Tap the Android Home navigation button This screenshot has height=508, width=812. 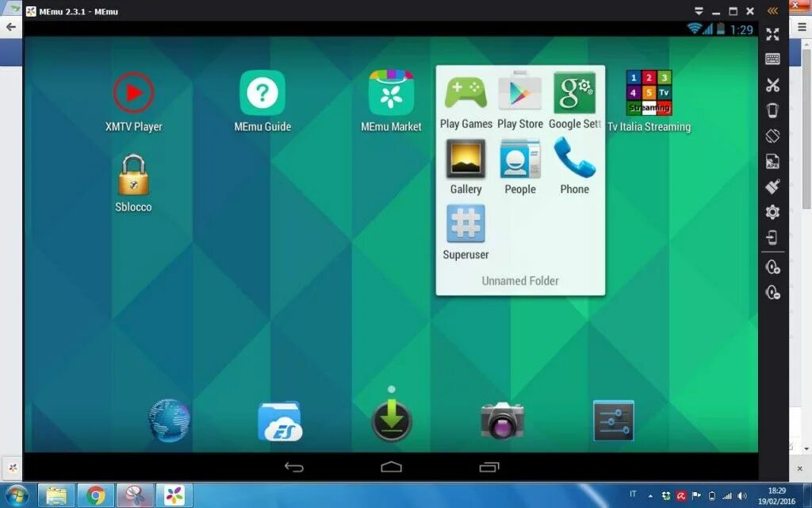(x=391, y=468)
